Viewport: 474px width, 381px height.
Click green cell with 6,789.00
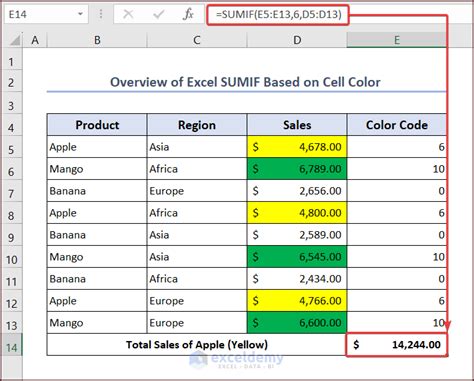297,169
